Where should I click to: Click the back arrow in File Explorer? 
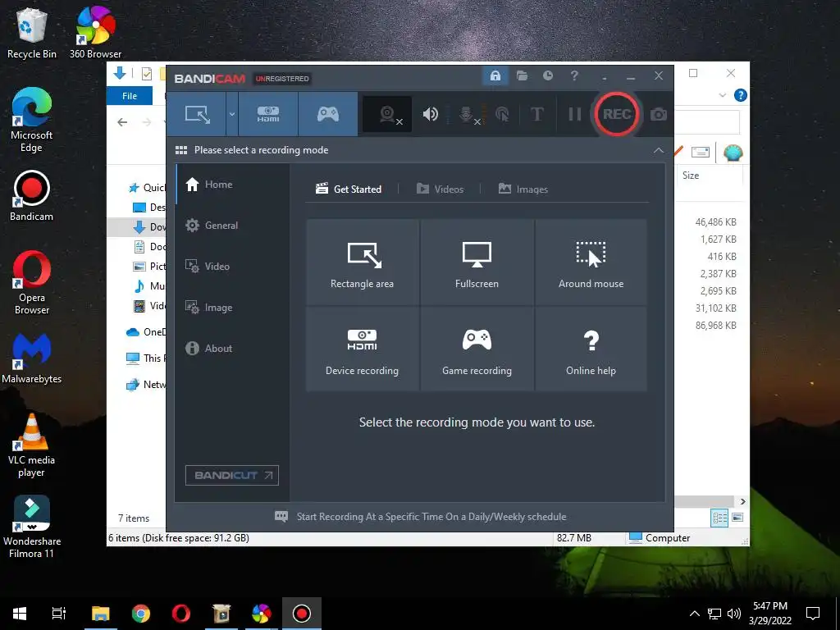coord(122,123)
